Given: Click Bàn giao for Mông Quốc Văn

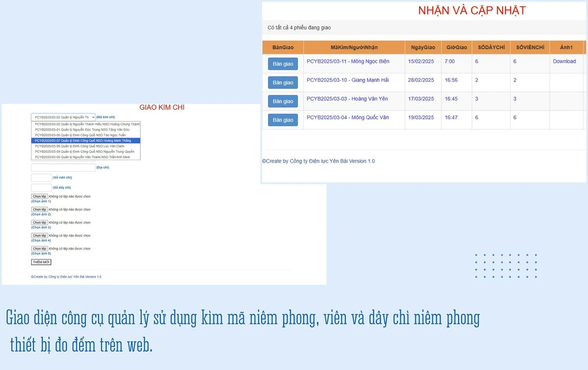Looking at the screenshot, I should pyautogui.click(x=283, y=120).
